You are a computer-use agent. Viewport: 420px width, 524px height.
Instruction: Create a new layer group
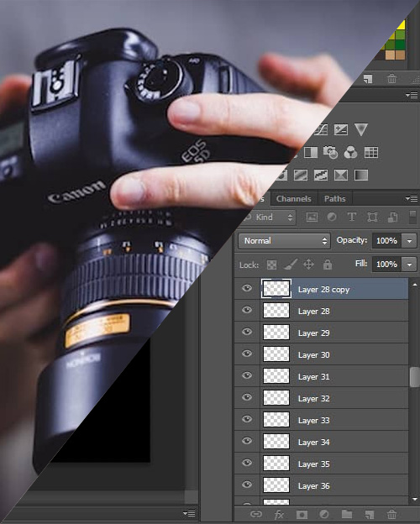346,514
